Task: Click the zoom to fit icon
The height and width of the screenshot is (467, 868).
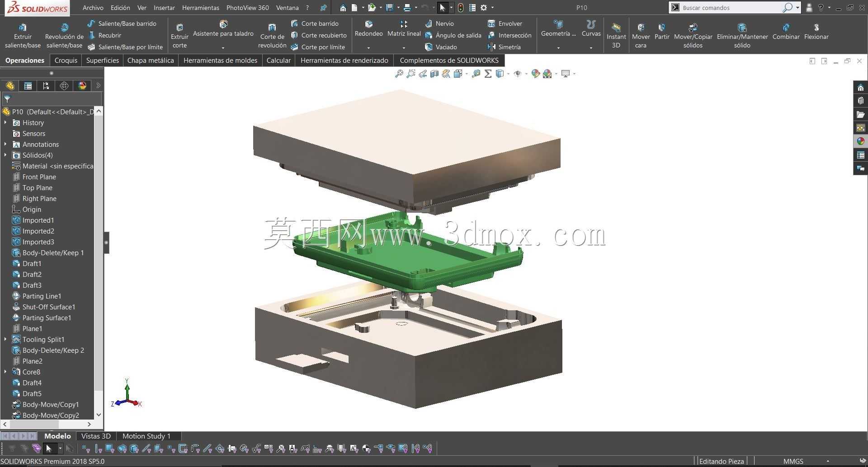Action: tap(399, 74)
